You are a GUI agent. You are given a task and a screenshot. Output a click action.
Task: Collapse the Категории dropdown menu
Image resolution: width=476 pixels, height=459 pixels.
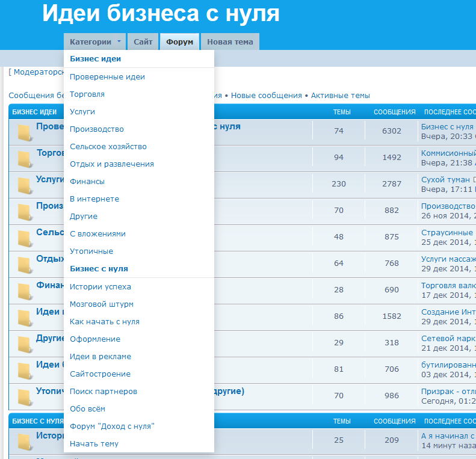click(x=94, y=42)
